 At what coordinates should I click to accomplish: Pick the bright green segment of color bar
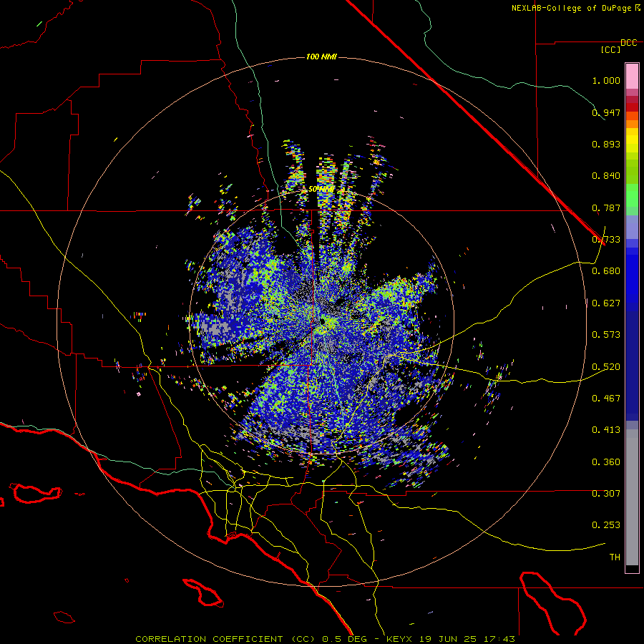click(x=632, y=195)
